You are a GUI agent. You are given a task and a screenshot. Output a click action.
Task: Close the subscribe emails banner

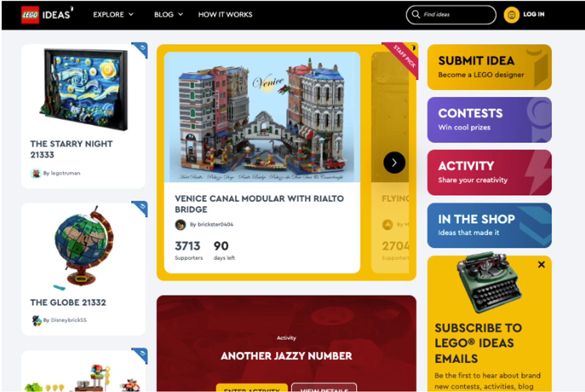pos(541,264)
